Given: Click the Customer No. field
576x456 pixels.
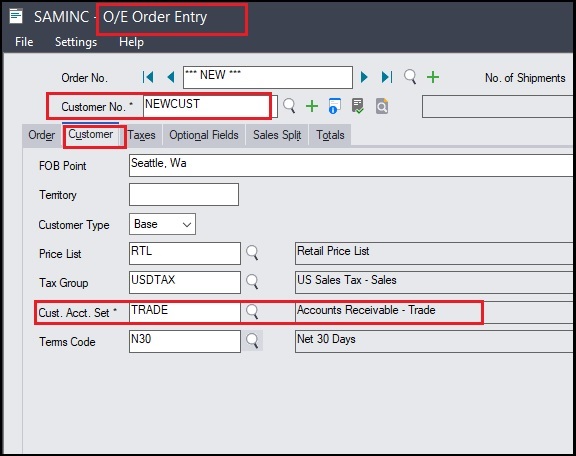Looking at the screenshot, I should [x=210, y=106].
